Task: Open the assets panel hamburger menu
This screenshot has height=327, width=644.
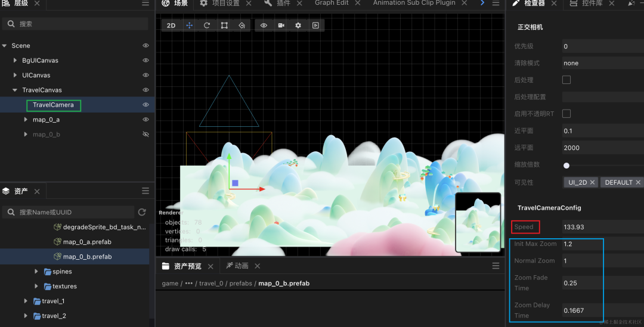Action: tap(145, 191)
